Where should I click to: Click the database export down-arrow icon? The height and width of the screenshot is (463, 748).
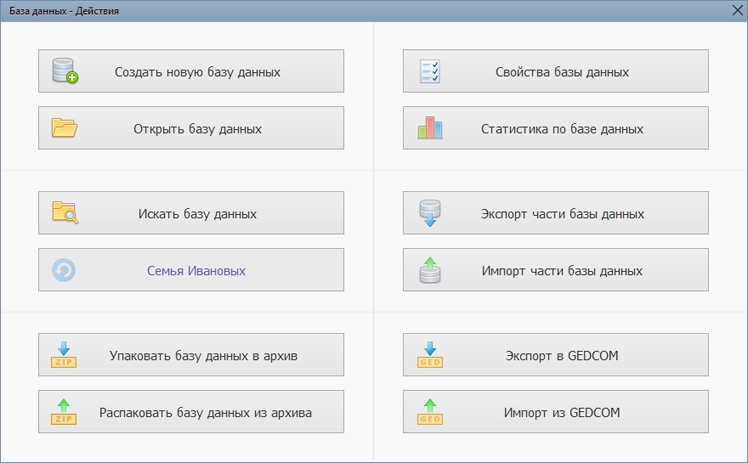coord(430,213)
